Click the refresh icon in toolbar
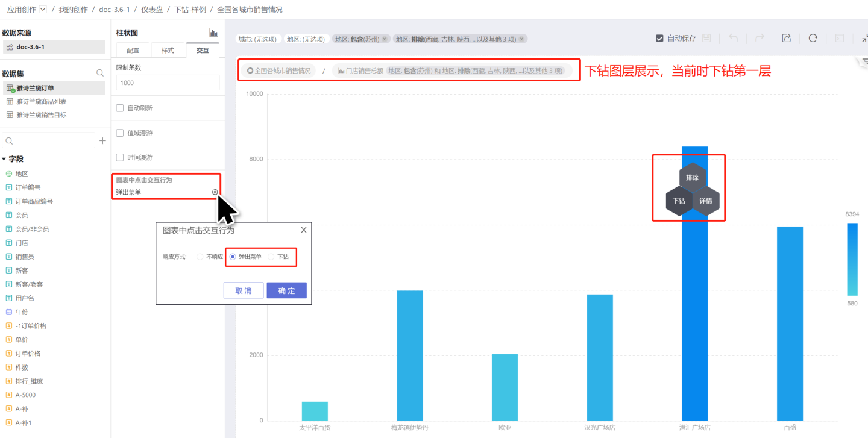 (813, 38)
